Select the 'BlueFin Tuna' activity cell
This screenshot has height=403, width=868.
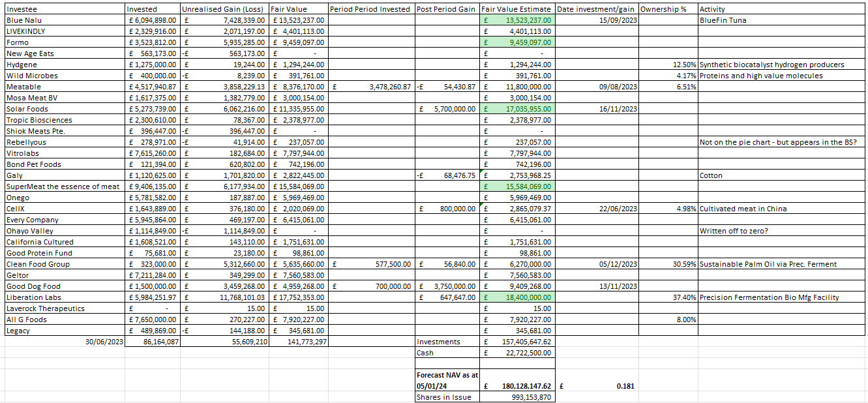(x=783, y=20)
